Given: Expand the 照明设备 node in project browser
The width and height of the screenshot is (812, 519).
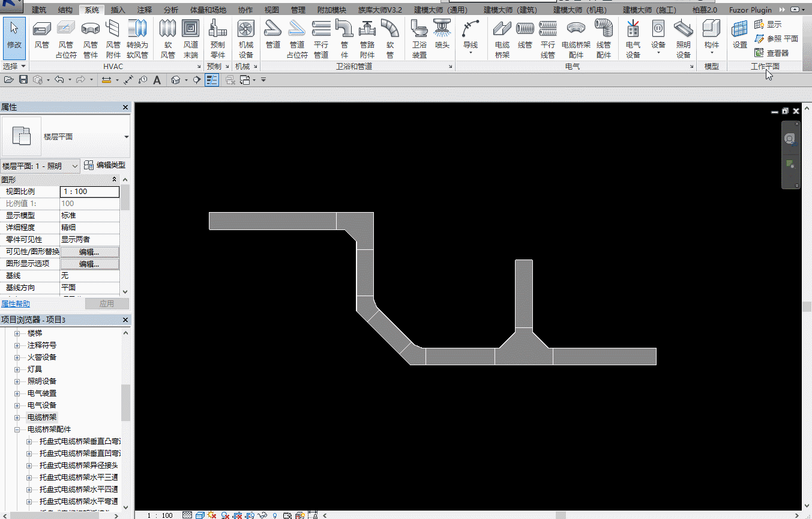Looking at the screenshot, I should [17, 381].
